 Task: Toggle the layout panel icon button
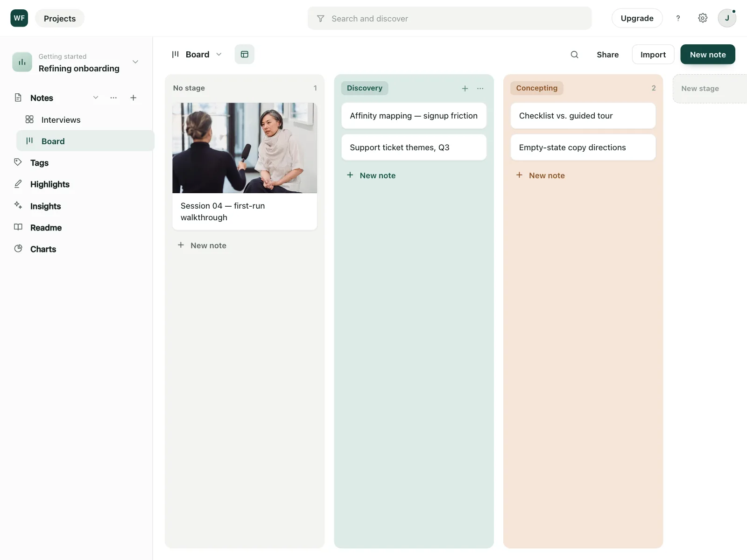click(245, 55)
